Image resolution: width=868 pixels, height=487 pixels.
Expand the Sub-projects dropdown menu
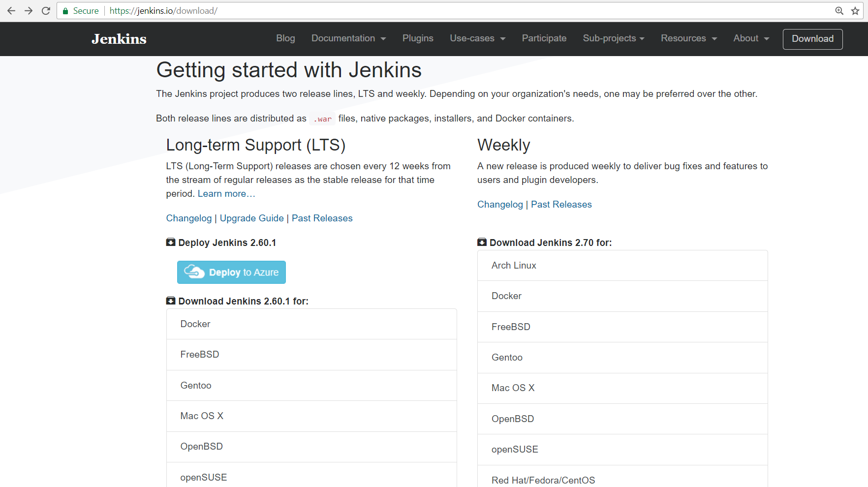click(x=614, y=38)
